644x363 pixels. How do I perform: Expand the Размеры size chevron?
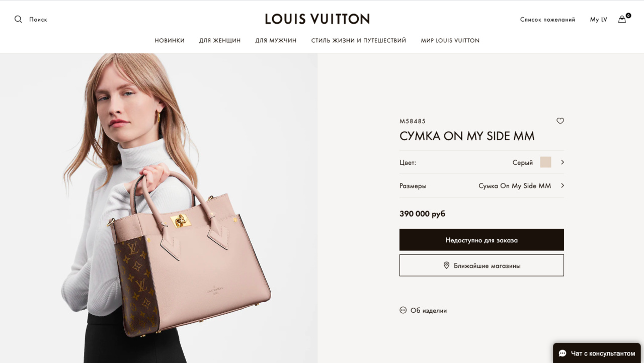[562, 186]
